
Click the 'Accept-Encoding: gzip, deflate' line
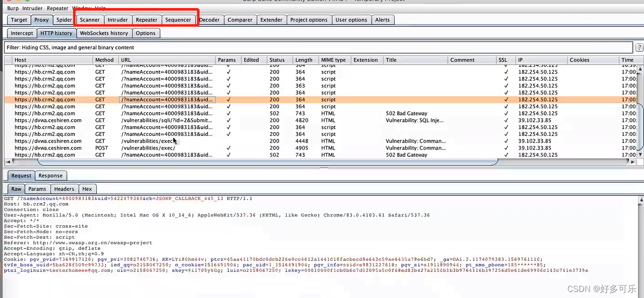point(52,248)
